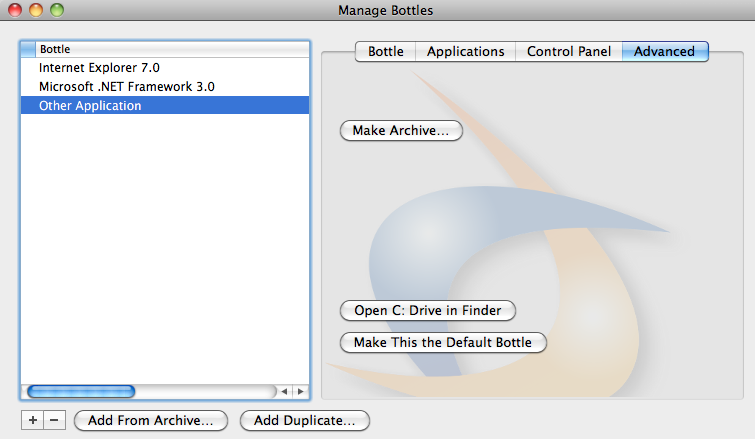Select the Microsoft .NET Framework 3.0 bottle
This screenshot has height=439, width=755.
click(x=165, y=87)
